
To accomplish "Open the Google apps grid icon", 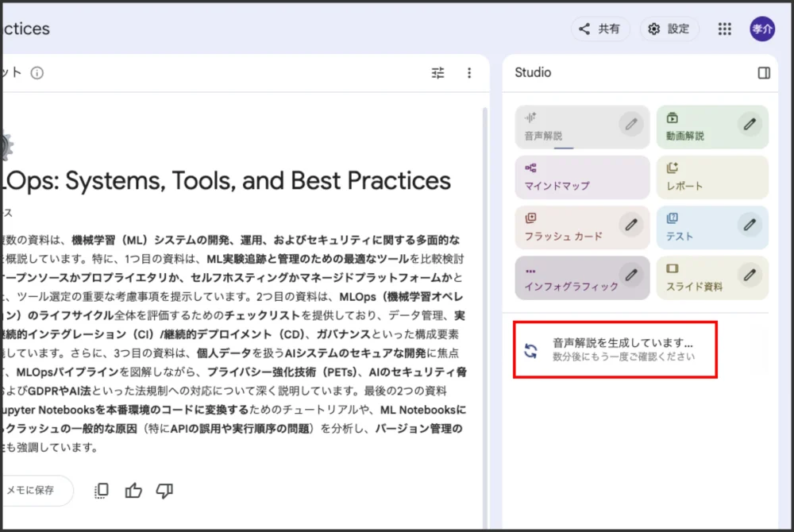I will click(x=724, y=29).
